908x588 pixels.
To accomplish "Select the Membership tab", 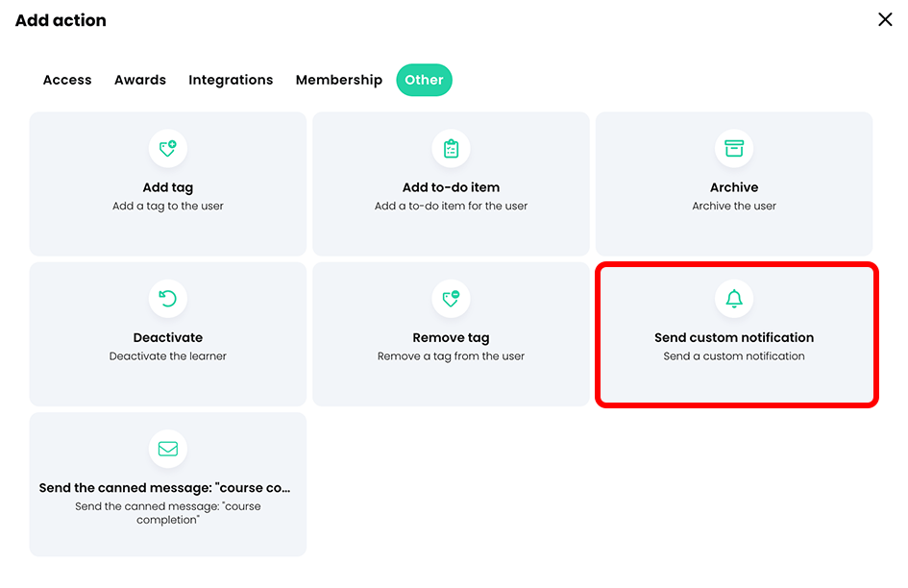I will point(339,80).
